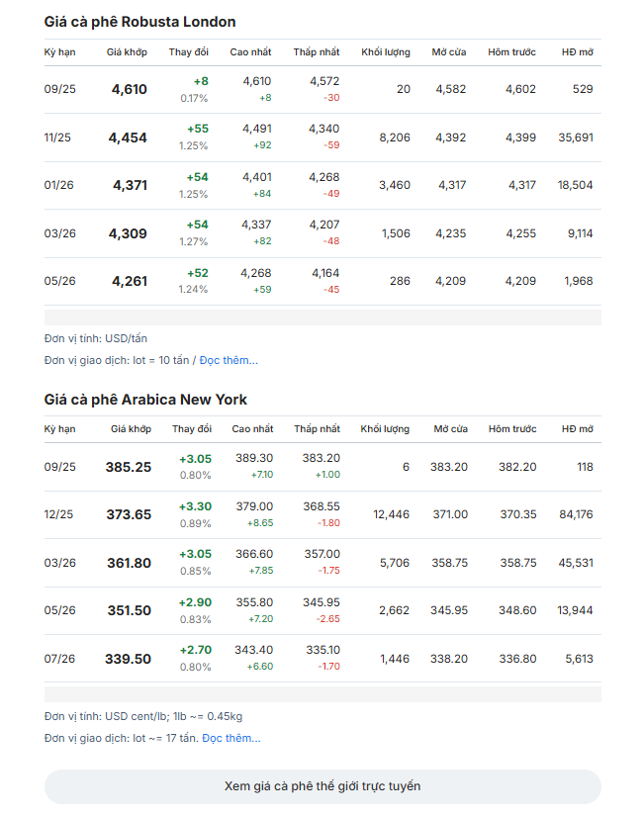
Task: Open the Arabica 'Đọc thêm...' link
Action: pyautogui.click(x=231, y=738)
